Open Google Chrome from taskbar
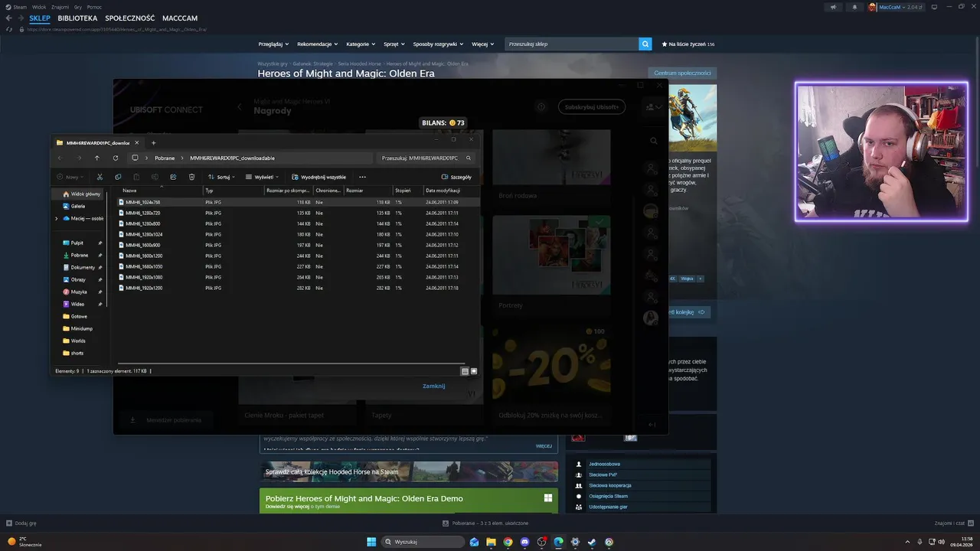Viewport: 980px width, 551px height. [x=508, y=542]
